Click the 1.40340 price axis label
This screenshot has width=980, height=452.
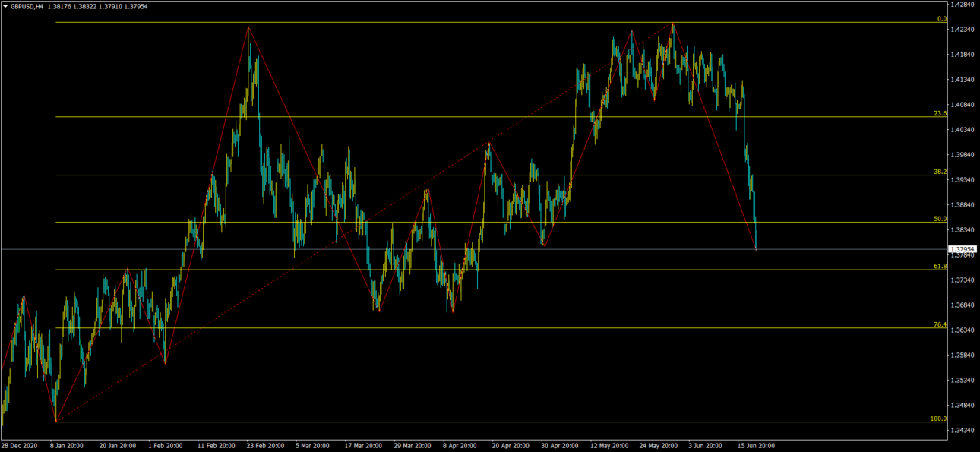(x=963, y=130)
